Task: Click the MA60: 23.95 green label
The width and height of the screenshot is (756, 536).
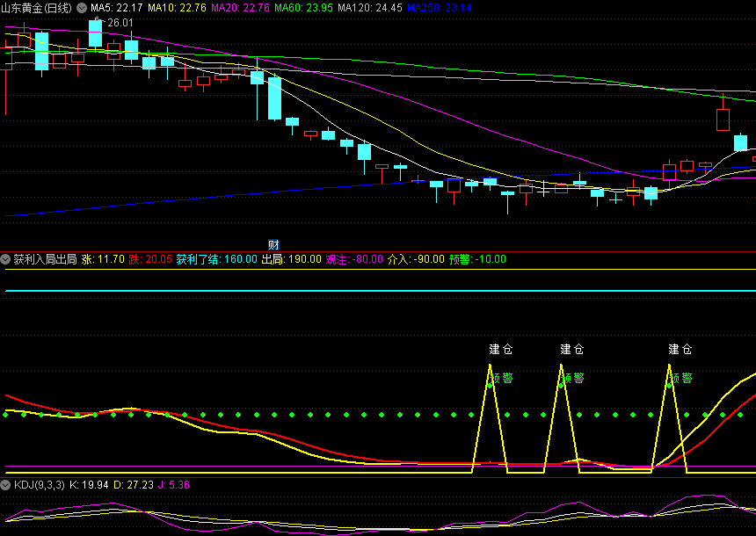Action: (x=304, y=8)
